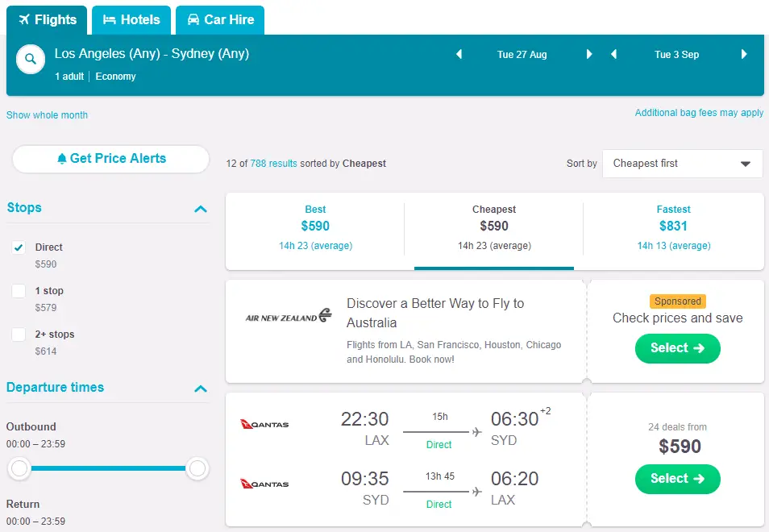Enable the 1 stop filter
The image size is (769, 532).
(x=19, y=291)
